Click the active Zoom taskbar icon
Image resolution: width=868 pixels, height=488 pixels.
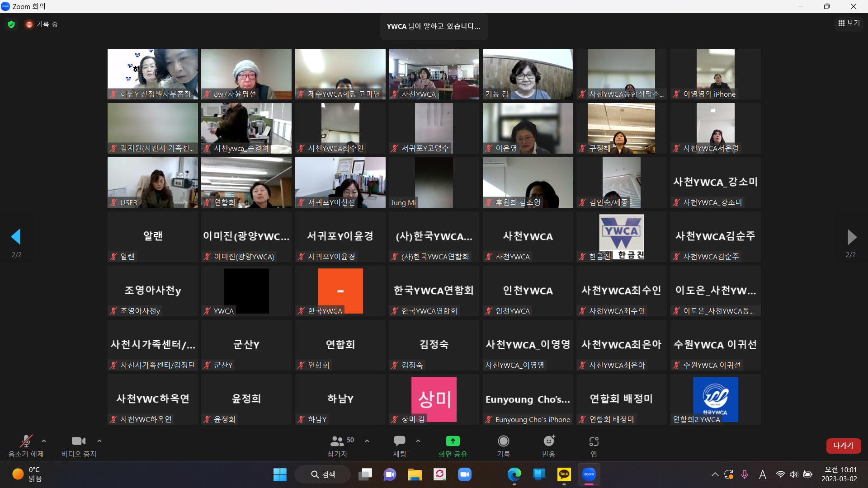pos(589,474)
